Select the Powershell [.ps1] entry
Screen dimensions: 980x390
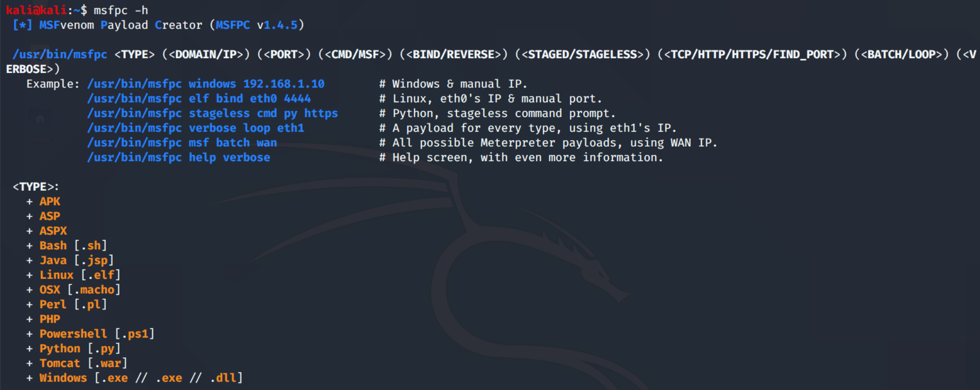pos(97,334)
